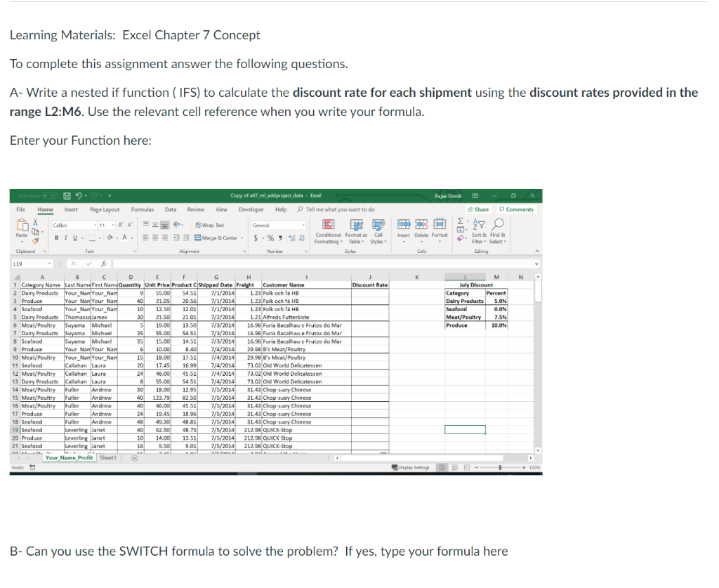Click the Insert Function fx icon

tap(104, 263)
